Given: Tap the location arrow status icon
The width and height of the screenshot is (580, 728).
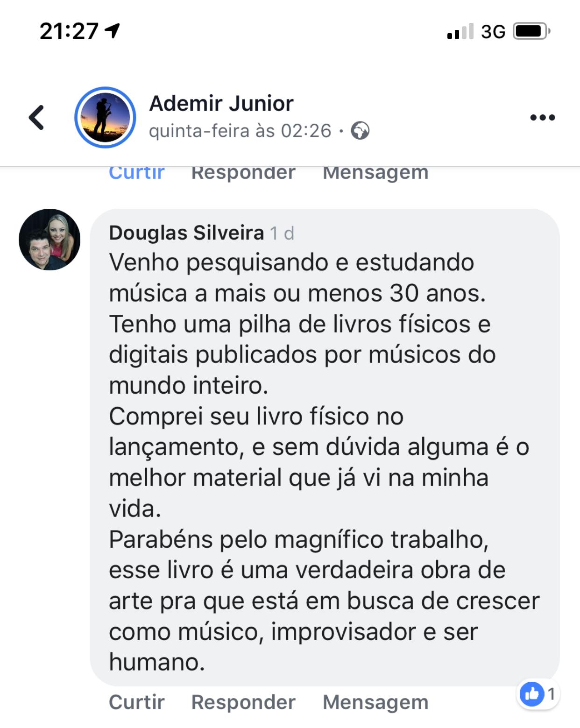Looking at the screenshot, I should tap(112, 31).
